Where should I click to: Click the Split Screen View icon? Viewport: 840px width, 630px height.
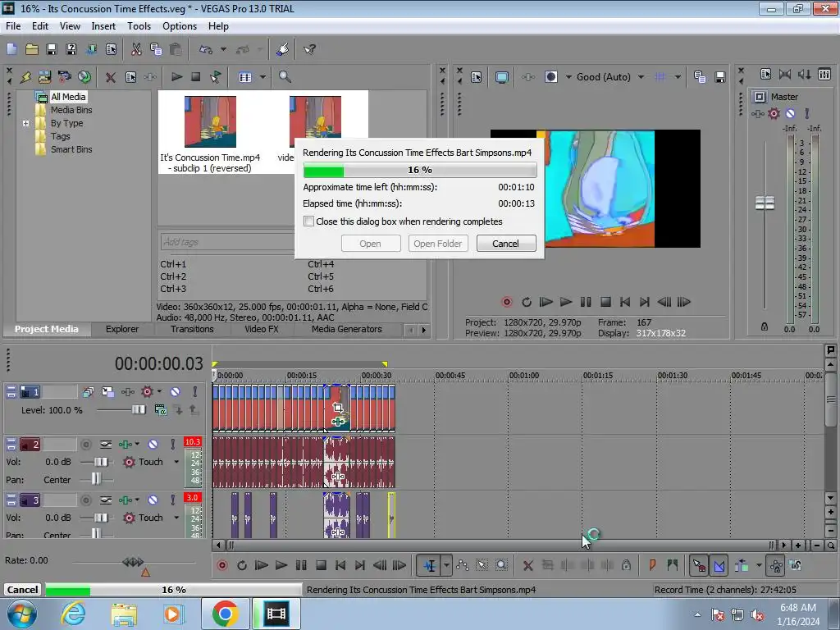[550, 77]
